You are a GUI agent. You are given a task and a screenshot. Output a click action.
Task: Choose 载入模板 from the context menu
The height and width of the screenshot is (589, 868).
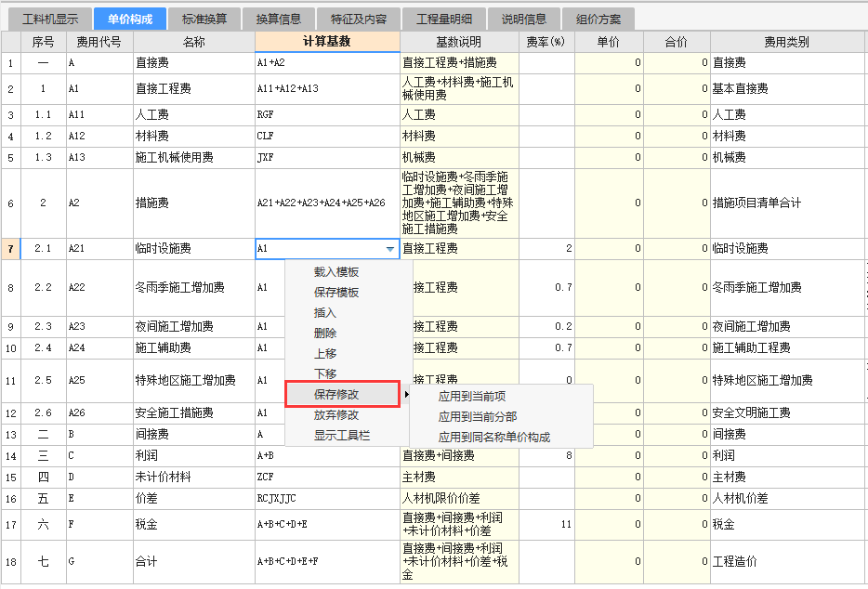coord(336,272)
